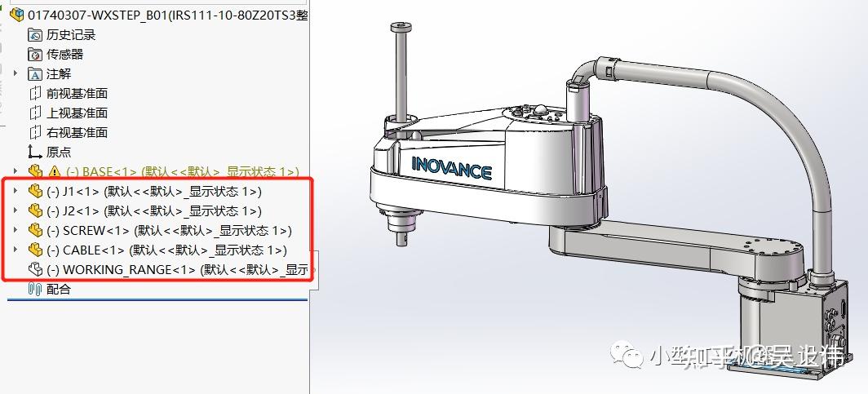
Task: Select the 传感器 sensor folder icon
Action: click(x=35, y=54)
